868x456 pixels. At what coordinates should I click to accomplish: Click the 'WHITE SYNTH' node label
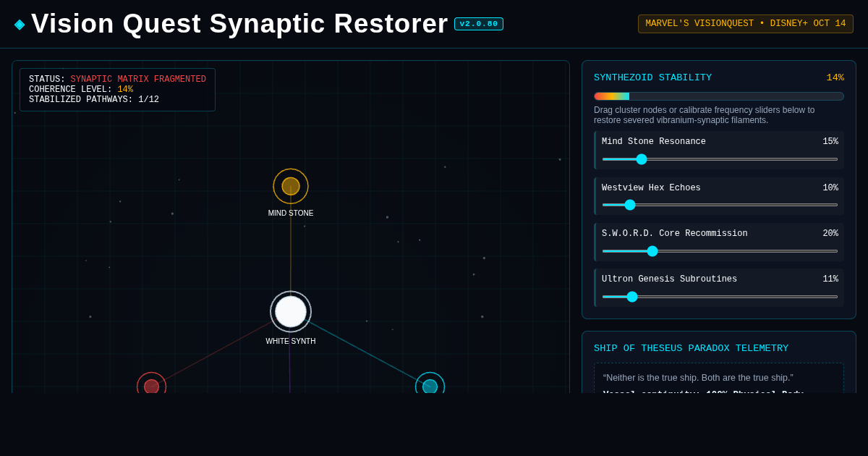click(291, 342)
